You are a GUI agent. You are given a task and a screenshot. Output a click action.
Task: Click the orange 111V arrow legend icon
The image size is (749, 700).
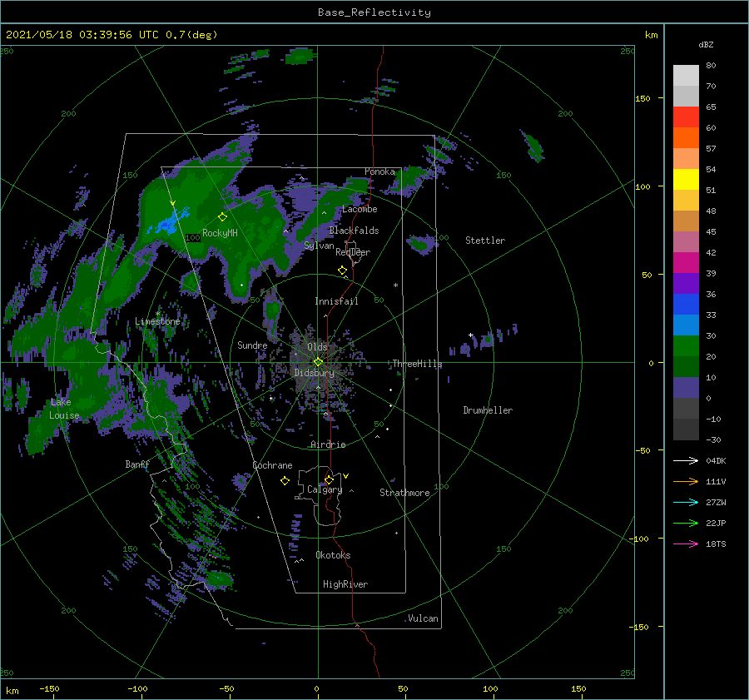pyautogui.click(x=686, y=481)
